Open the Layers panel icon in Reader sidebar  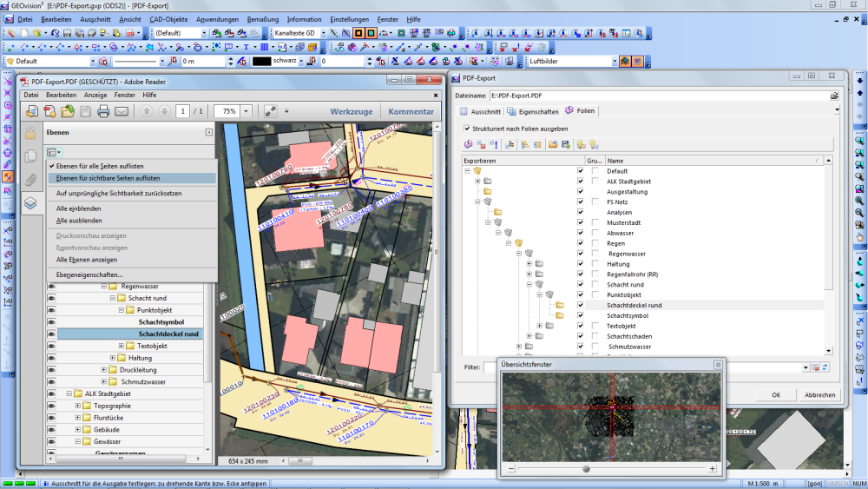[30, 203]
